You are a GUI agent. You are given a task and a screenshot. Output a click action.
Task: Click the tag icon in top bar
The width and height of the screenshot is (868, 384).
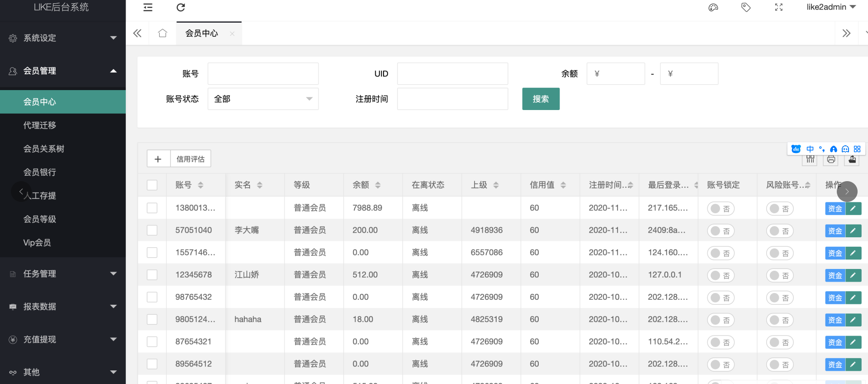(x=746, y=7)
